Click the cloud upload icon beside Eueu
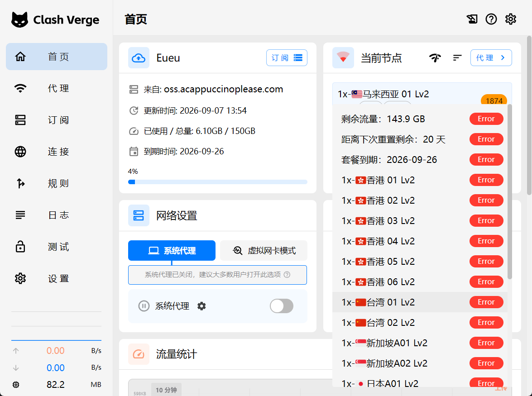 (x=139, y=58)
